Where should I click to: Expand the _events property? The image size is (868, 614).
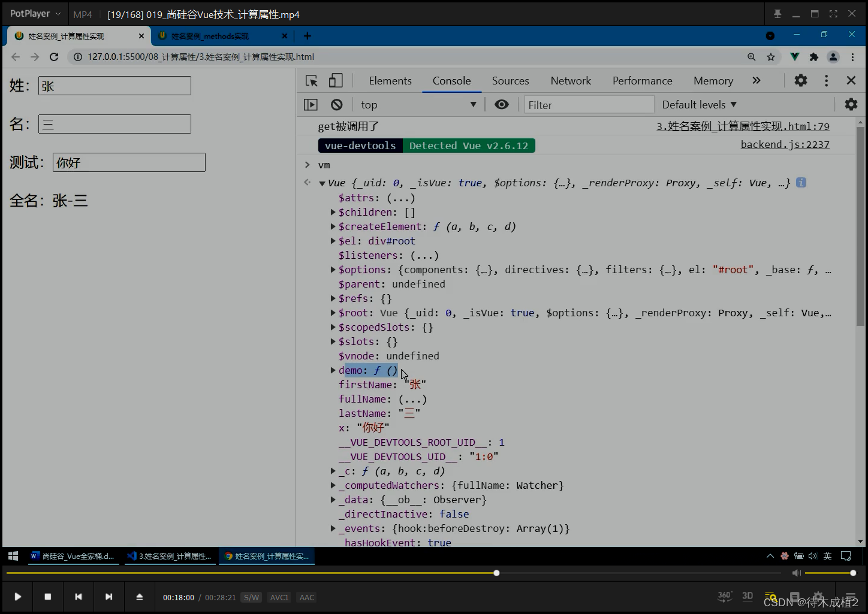pyautogui.click(x=333, y=528)
